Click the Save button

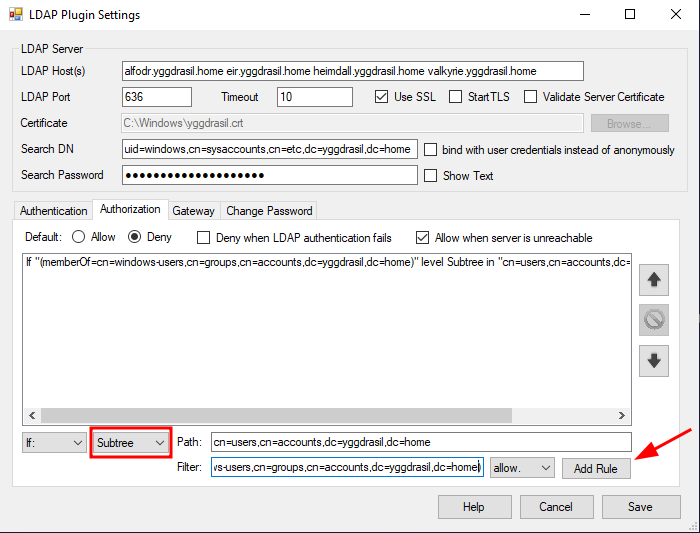[x=641, y=507]
